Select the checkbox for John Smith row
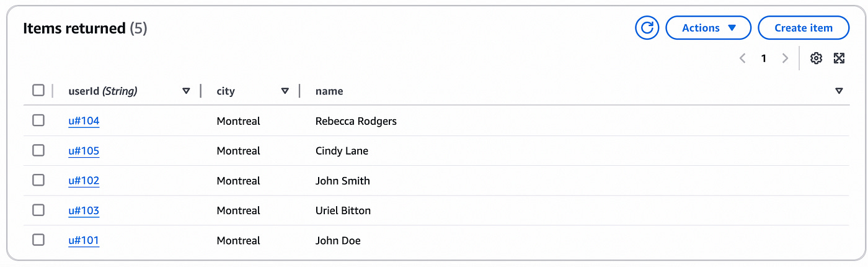The width and height of the screenshot is (868, 267). 38,180
